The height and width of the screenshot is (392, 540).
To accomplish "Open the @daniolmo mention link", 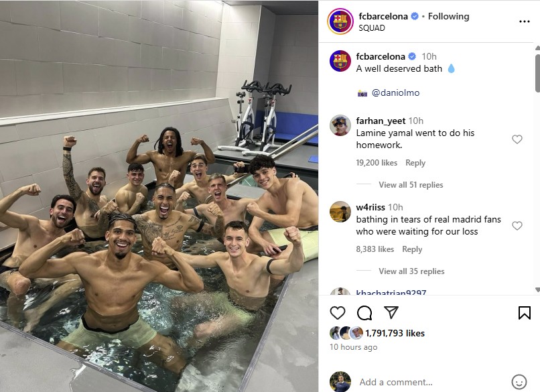I will (x=395, y=92).
